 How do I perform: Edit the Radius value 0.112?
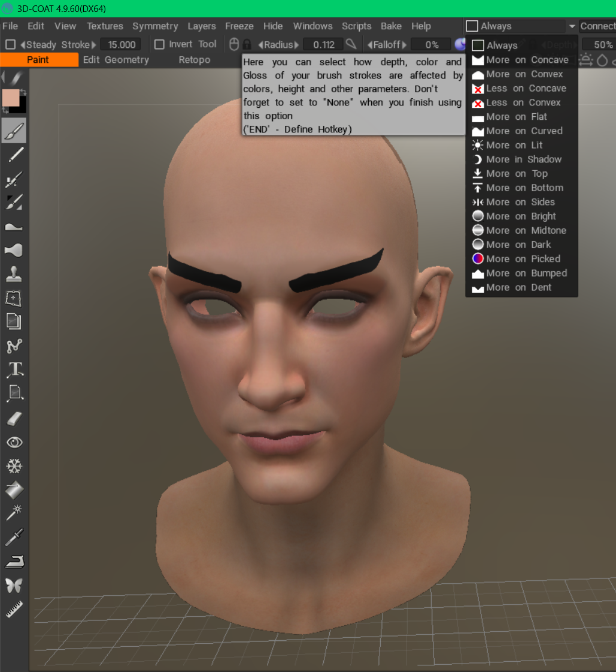tap(323, 44)
